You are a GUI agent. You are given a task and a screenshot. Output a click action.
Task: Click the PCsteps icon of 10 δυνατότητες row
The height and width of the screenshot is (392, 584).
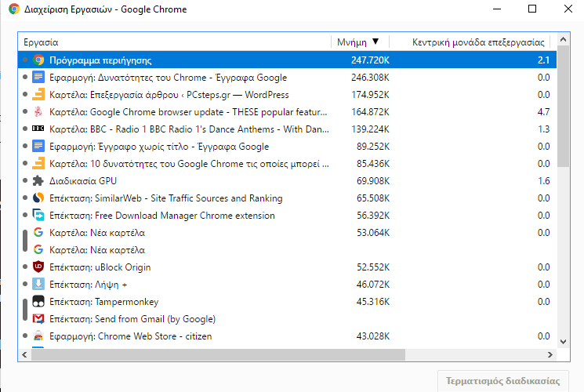[38, 164]
